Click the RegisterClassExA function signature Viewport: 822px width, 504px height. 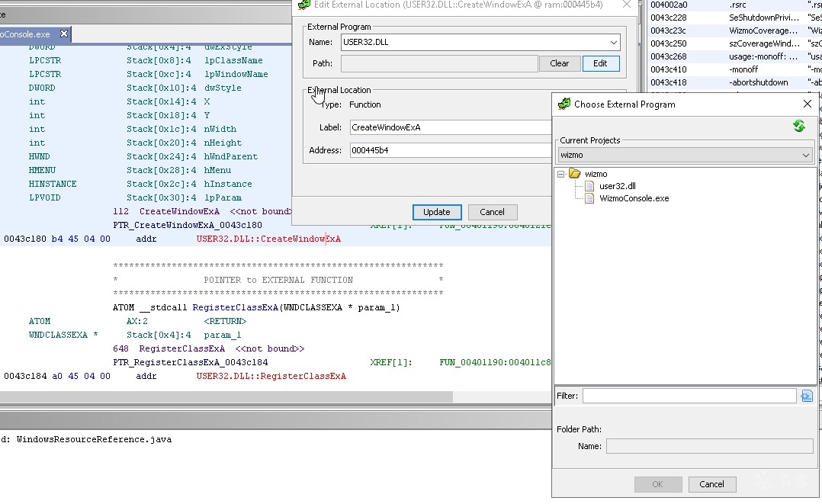(x=256, y=307)
